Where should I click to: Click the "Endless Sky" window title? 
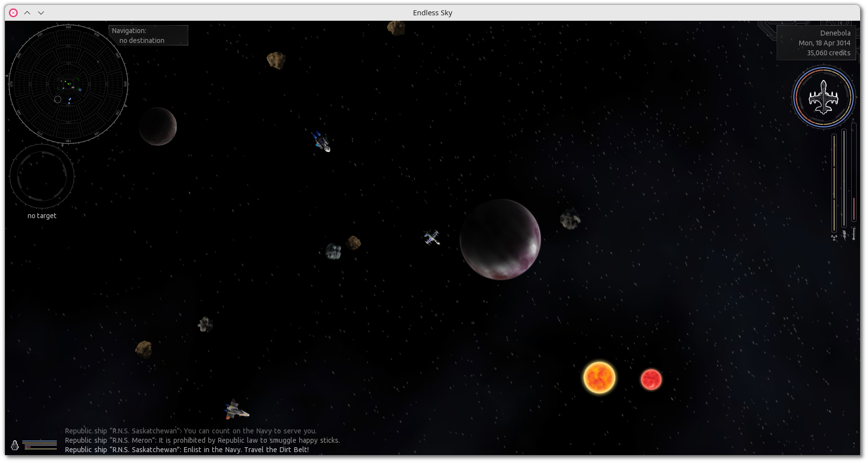click(433, 13)
